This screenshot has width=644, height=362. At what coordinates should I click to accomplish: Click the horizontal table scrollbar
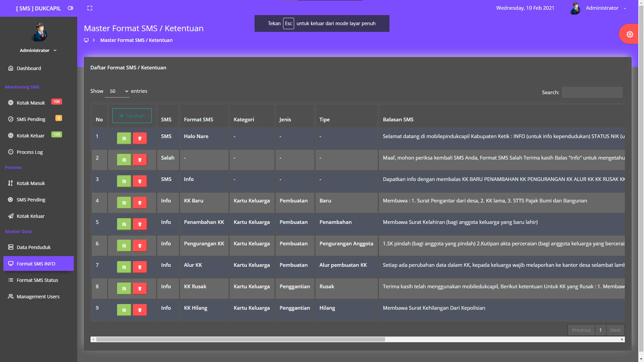coord(241,339)
